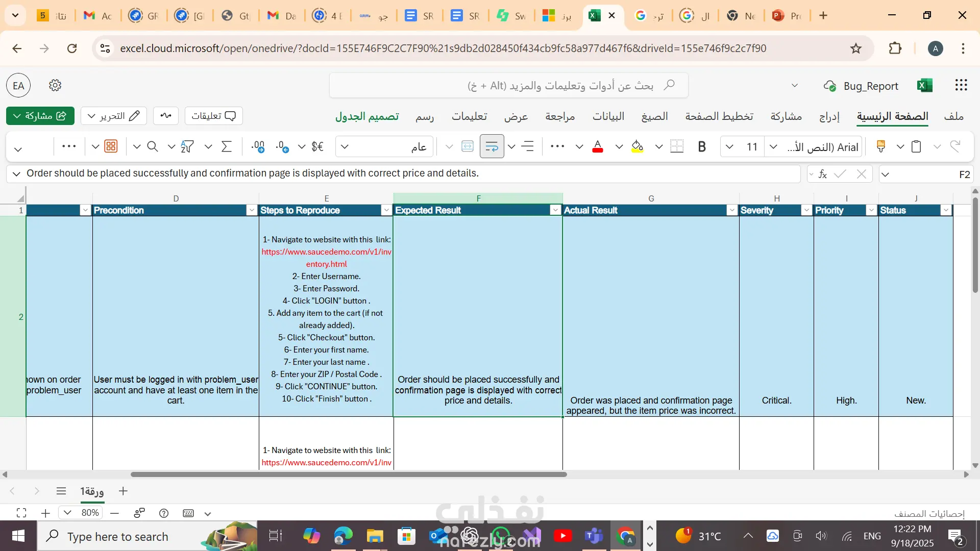The width and height of the screenshot is (980, 551).
Task: Open the Severity column filter dropdown
Action: click(806, 210)
